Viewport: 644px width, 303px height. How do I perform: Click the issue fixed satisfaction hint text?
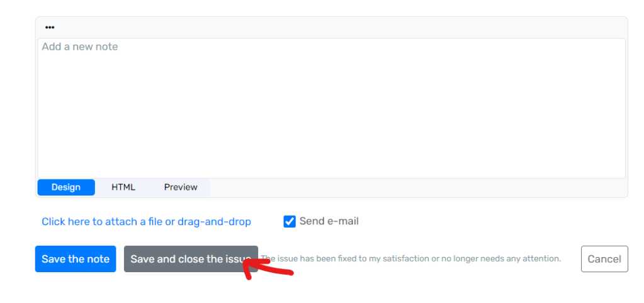point(411,259)
